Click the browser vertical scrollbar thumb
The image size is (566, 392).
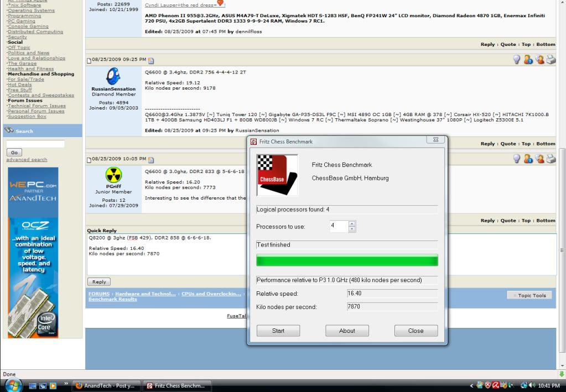(562, 250)
